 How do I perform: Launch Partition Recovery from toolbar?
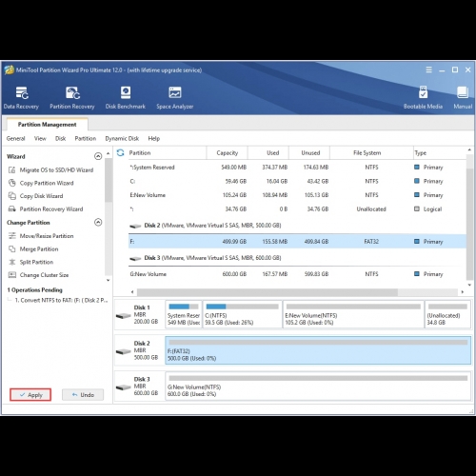pos(72,98)
